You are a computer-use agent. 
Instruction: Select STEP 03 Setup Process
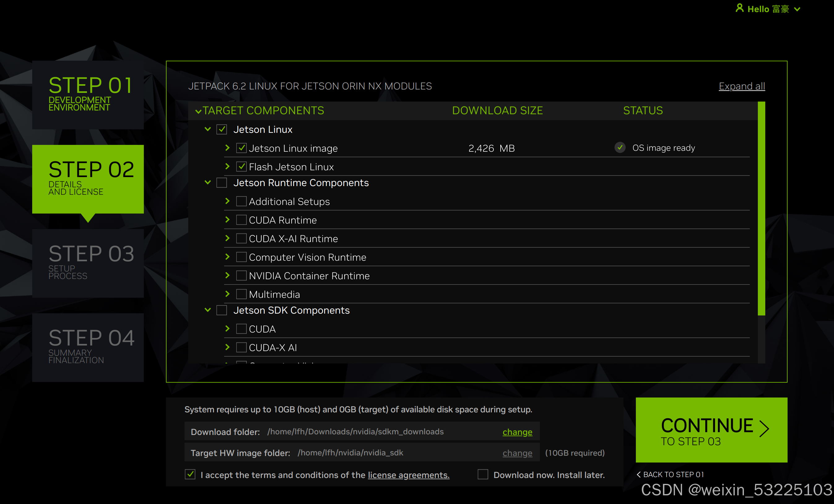(88, 263)
